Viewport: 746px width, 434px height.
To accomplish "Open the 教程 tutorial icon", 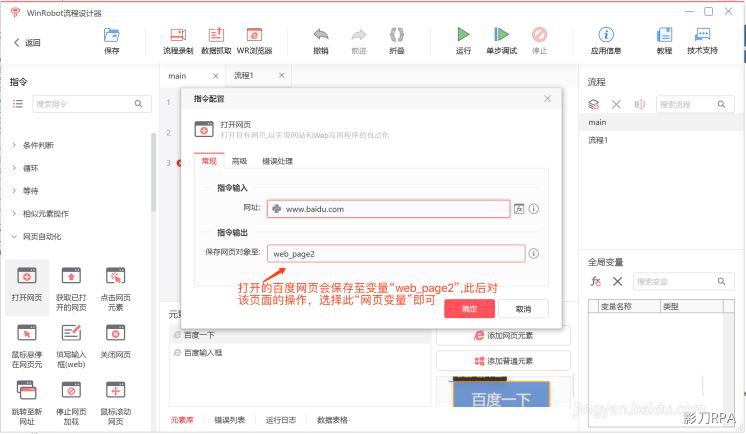I will point(664,35).
